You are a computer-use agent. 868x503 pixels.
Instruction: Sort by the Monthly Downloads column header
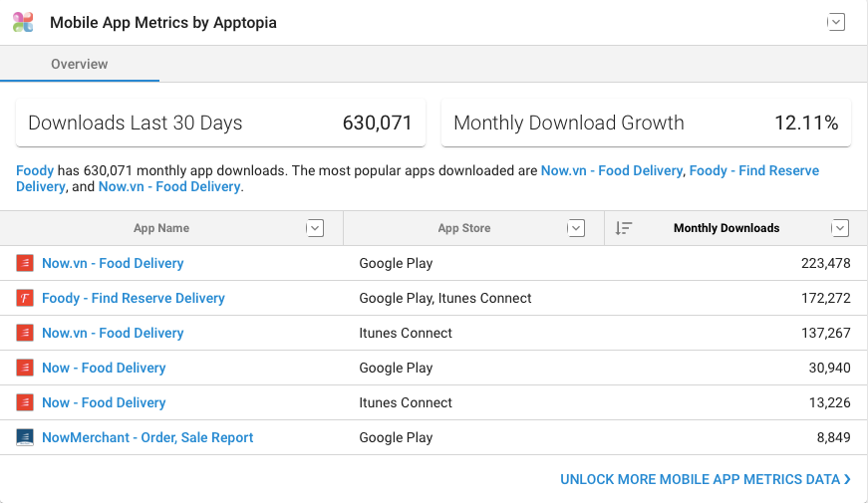click(726, 228)
